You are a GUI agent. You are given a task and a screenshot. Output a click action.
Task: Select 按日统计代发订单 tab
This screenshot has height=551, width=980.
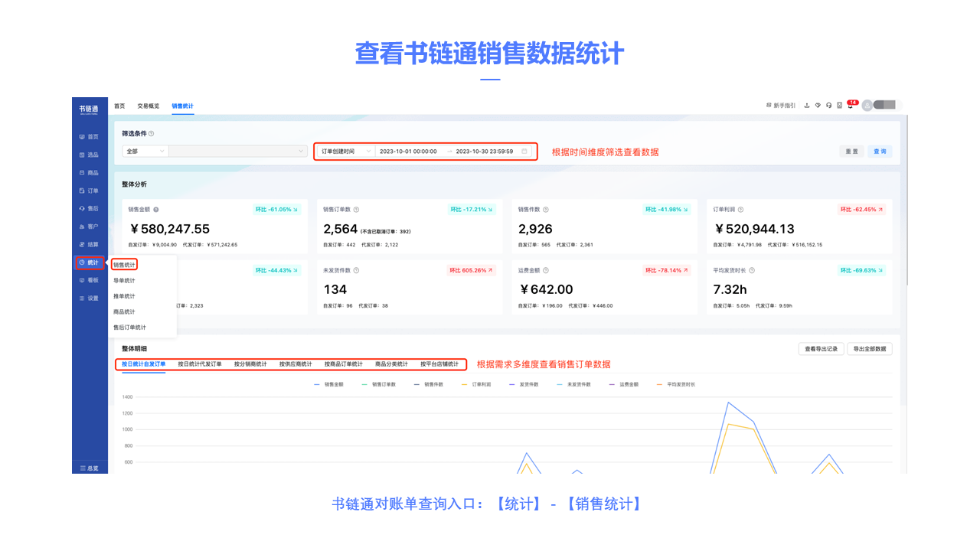[200, 364]
